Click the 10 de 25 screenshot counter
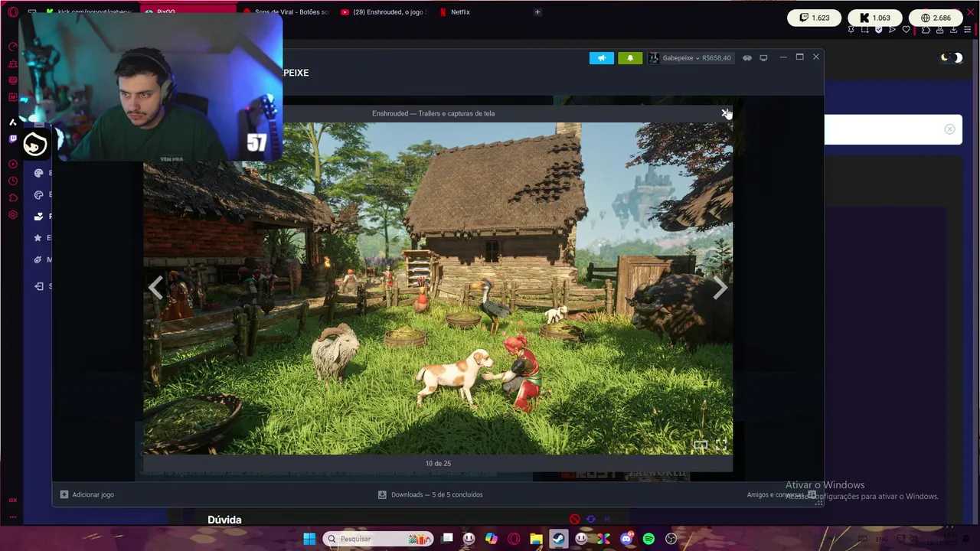Screen dimensions: 980x551 pyautogui.click(x=438, y=463)
